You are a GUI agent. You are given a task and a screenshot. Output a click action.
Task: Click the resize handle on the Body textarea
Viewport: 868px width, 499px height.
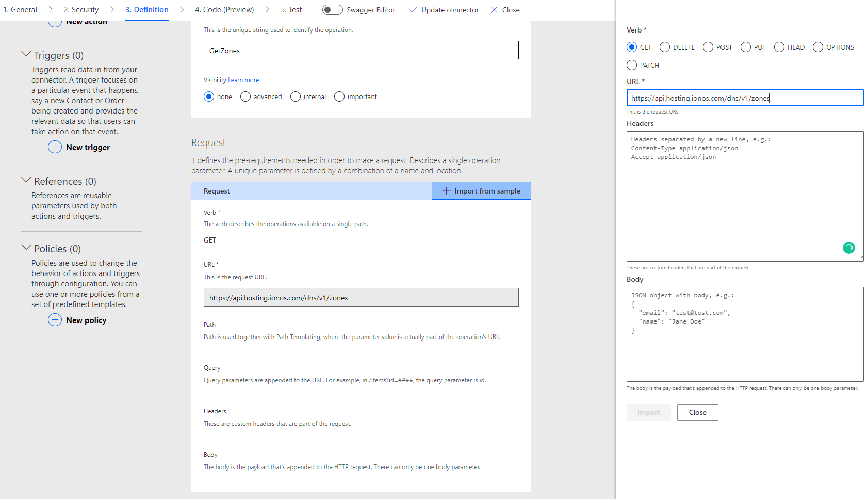(x=861, y=378)
